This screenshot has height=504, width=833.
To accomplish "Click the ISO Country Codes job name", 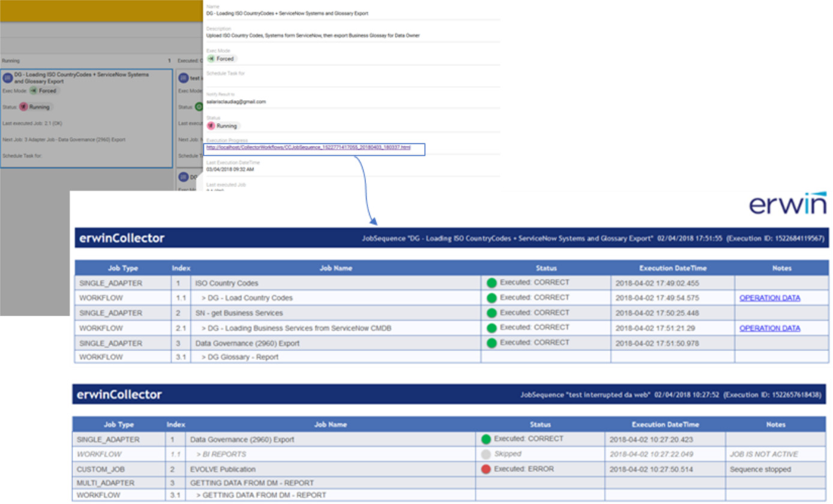I will [x=227, y=283].
